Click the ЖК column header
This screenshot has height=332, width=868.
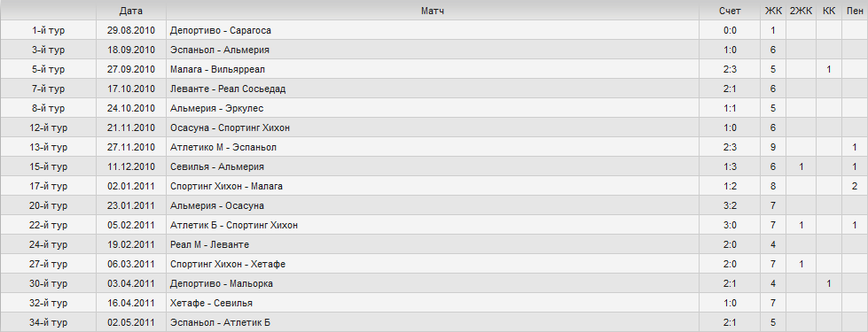point(773,11)
